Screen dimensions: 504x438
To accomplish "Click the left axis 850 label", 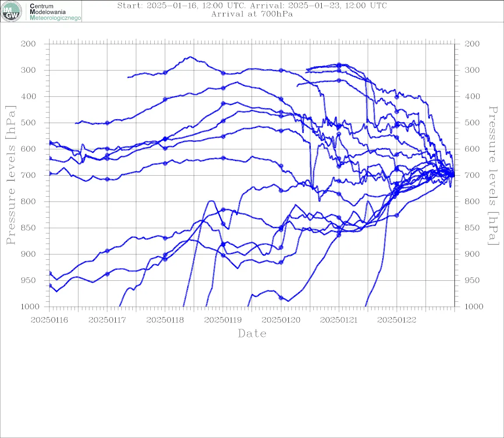I will click(28, 228).
